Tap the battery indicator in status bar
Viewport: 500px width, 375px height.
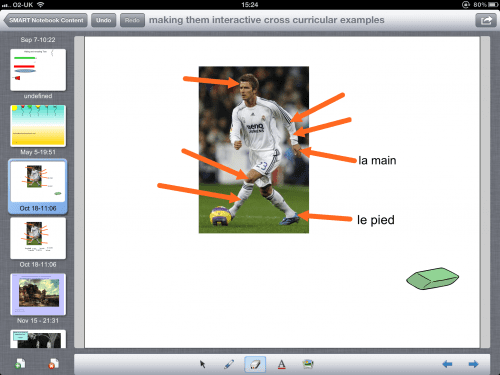(x=493, y=5)
